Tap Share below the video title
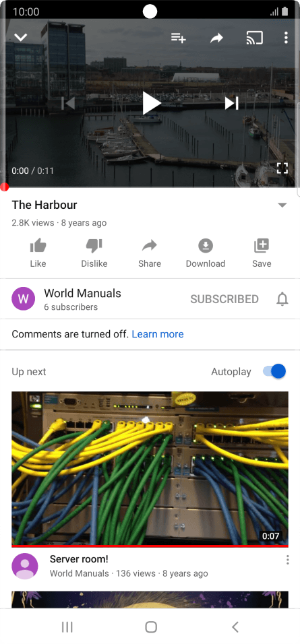The height and width of the screenshot is (644, 300). click(x=150, y=253)
